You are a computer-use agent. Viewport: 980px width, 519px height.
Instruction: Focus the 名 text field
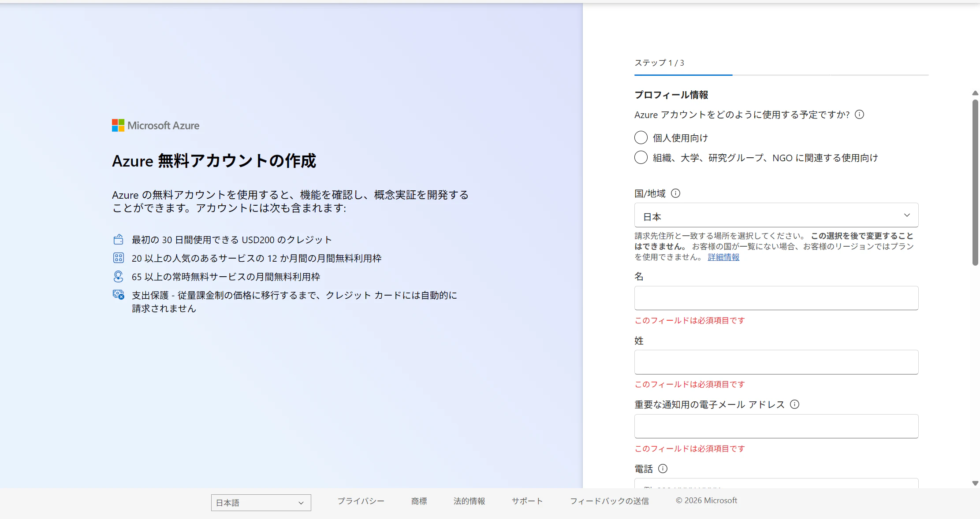pyautogui.click(x=776, y=298)
